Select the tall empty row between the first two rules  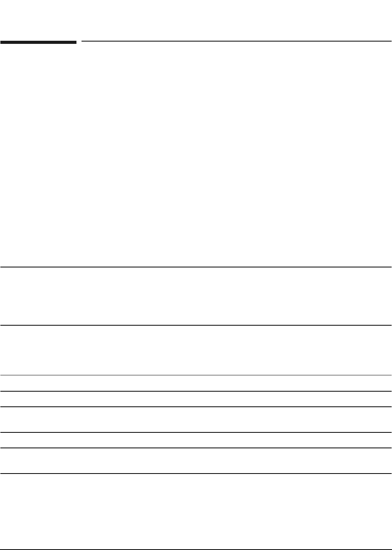pos(196,296)
